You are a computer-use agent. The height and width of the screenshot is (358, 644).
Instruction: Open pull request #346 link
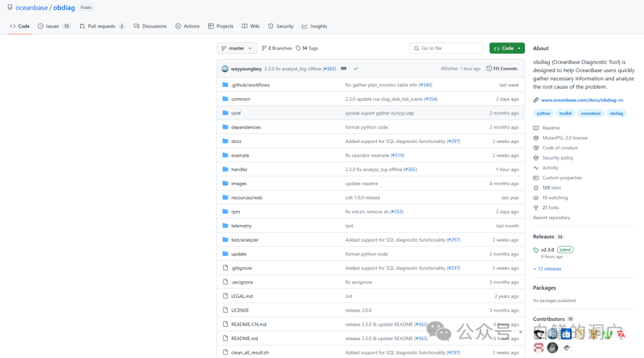click(x=426, y=85)
